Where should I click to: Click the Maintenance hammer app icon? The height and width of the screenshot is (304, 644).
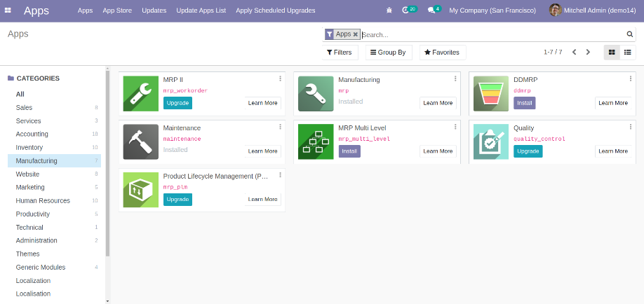(141, 142)
